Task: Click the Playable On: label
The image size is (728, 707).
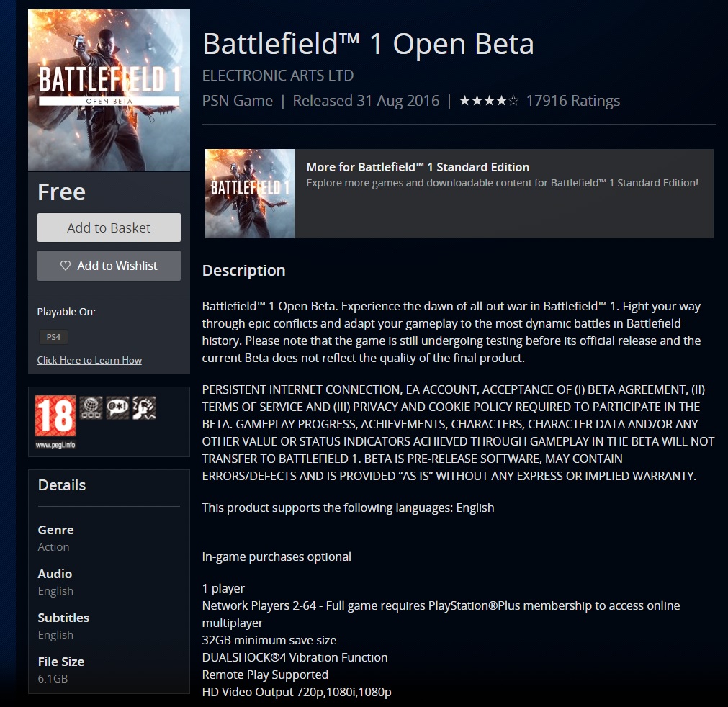Action: 66,312
